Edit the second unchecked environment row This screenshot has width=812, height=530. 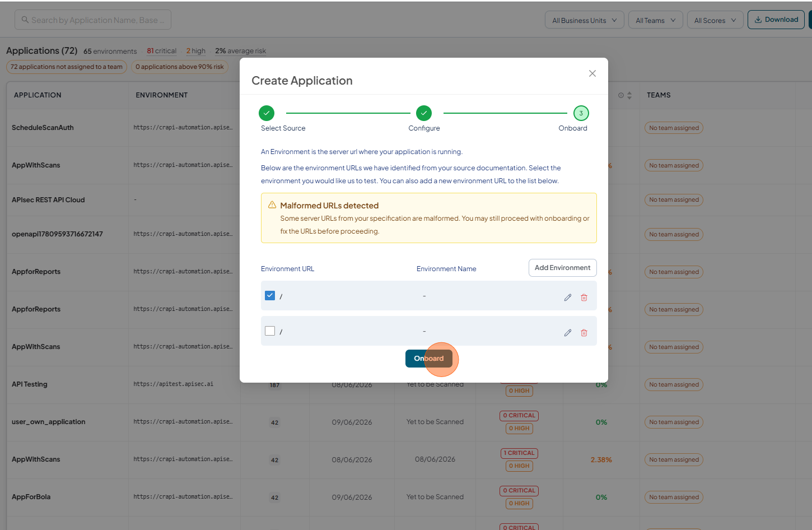click(x=568, y=333)
